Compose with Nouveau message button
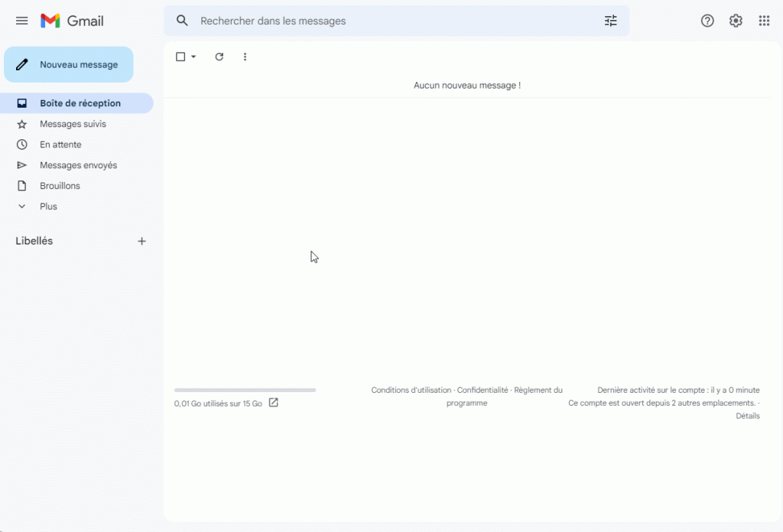This screenshot has width=783, height=532. coord(69,64)
